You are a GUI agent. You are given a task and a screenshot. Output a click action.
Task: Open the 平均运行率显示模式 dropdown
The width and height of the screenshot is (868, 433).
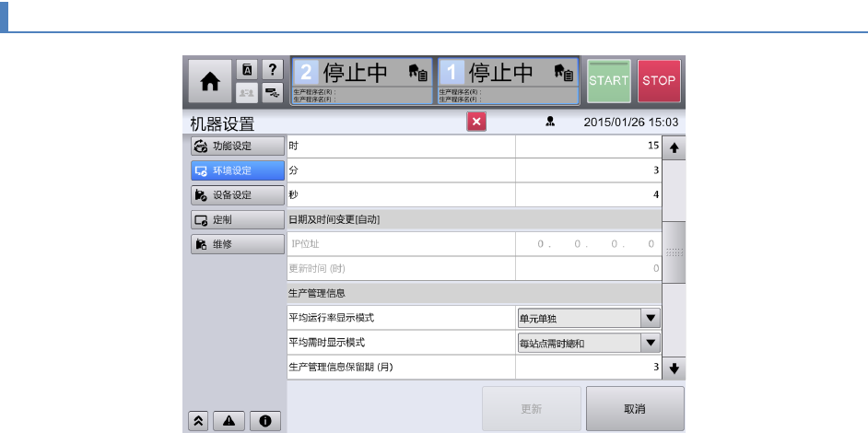point(589,319)
